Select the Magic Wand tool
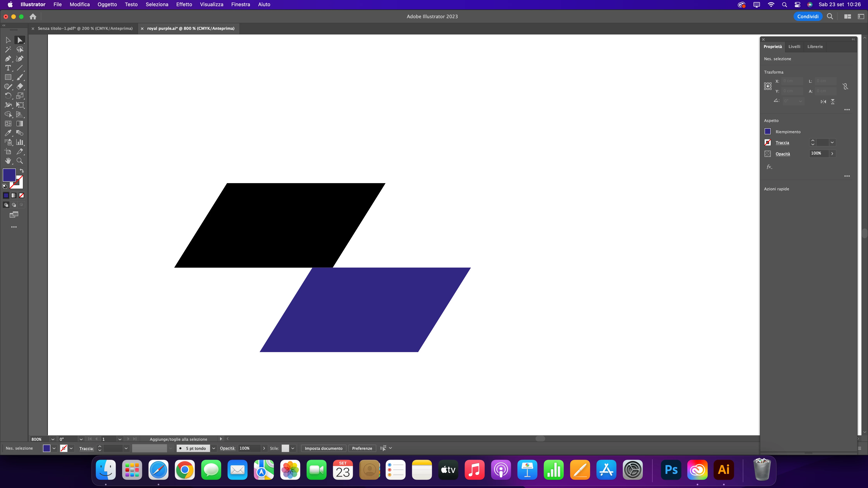This screenshot has width=868, height=488. tap(8, 50)
